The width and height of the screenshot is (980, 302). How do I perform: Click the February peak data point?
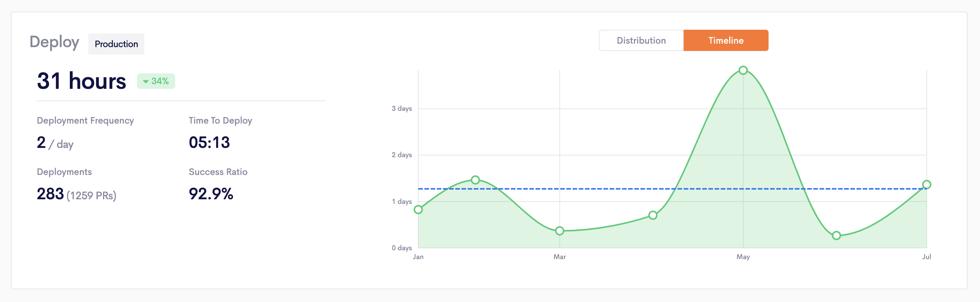[475, 180]
